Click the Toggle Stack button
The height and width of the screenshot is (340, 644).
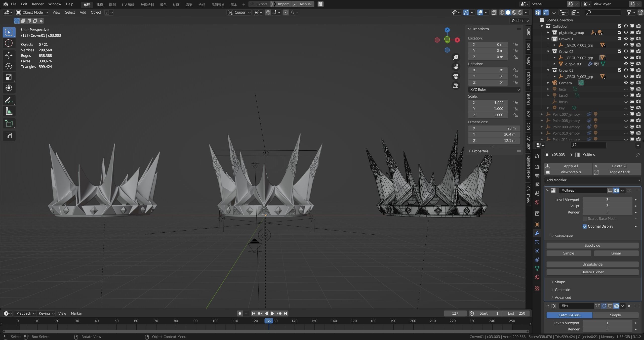click(x=617, y=172)
